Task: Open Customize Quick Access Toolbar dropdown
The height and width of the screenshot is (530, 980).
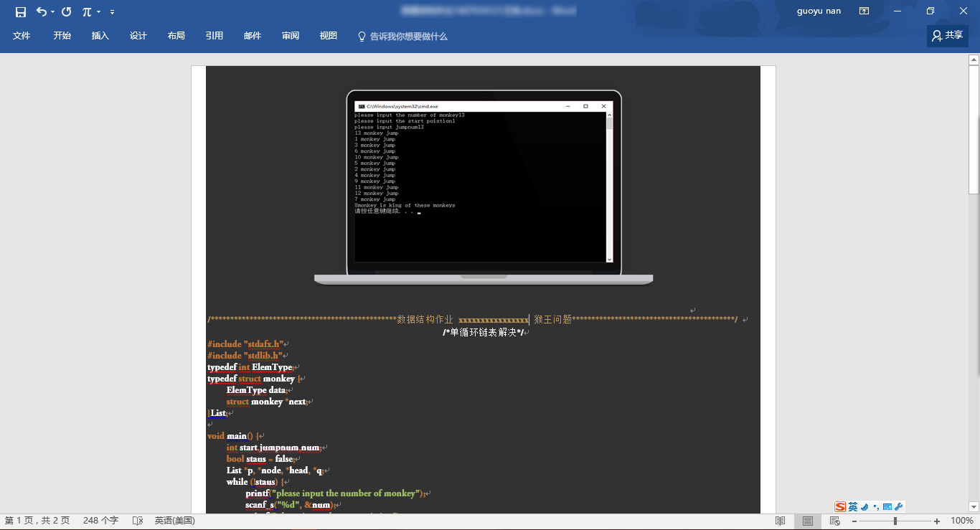Action: pos(112,12)
